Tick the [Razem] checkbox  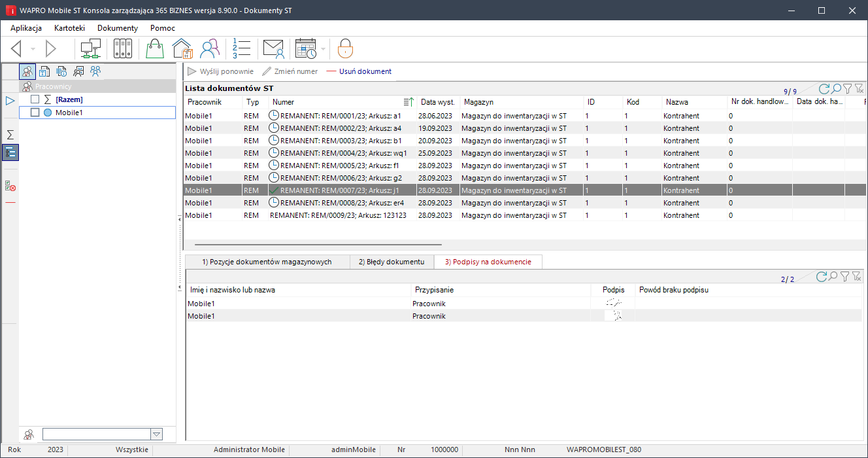click(x=35, y=99)
